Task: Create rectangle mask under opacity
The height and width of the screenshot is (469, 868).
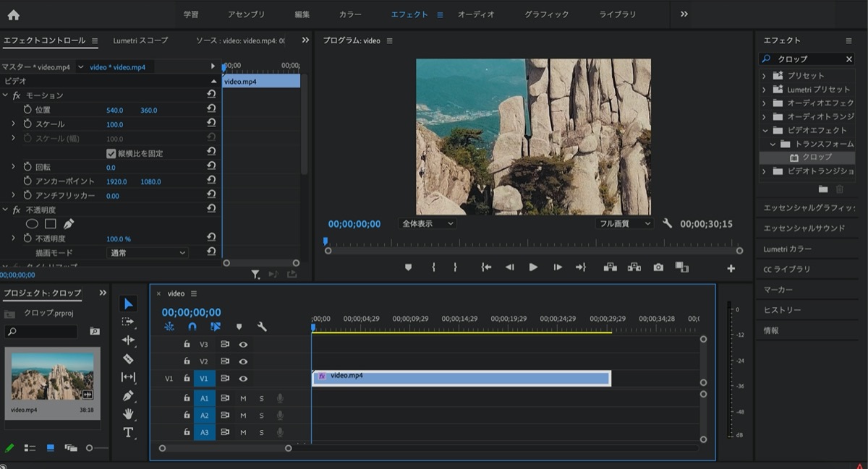Action: [51, 224]
